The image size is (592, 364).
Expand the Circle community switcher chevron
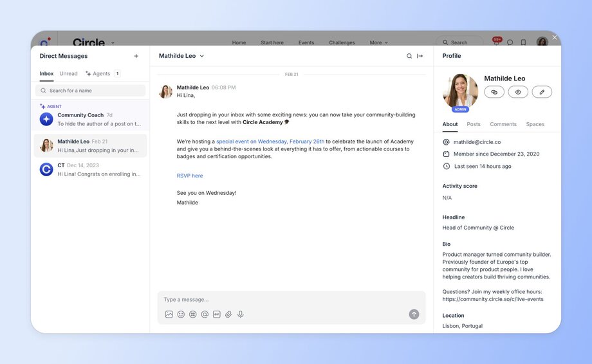[x=113, y=42]
